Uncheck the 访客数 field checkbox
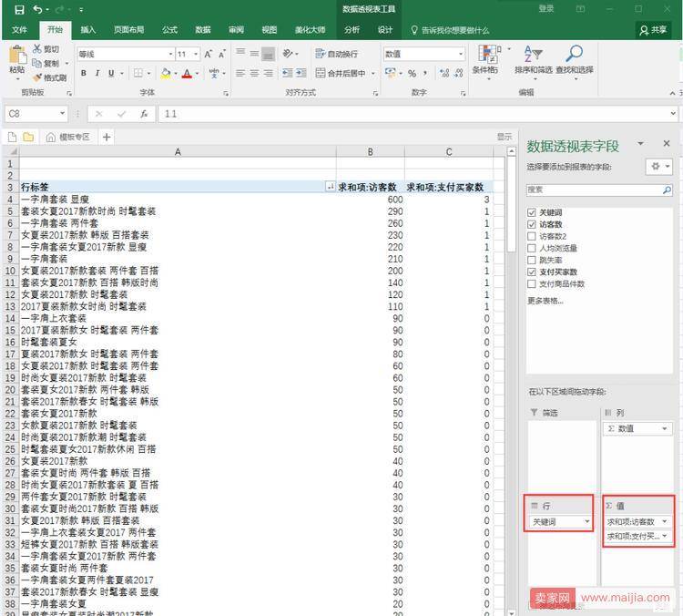The image size is (683, 616). click(532, 224)
